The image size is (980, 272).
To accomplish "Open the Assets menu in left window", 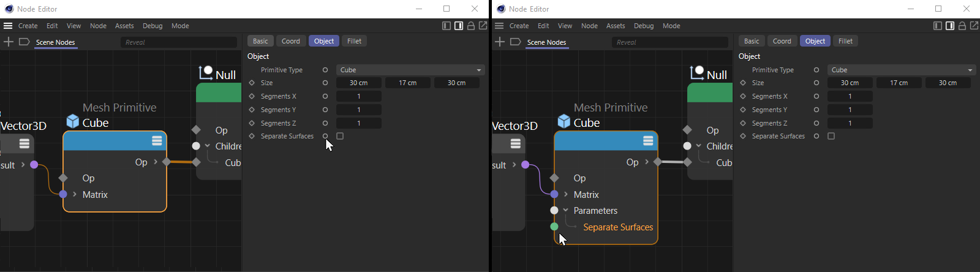I will pyautogui.click(x=124, y=26).
